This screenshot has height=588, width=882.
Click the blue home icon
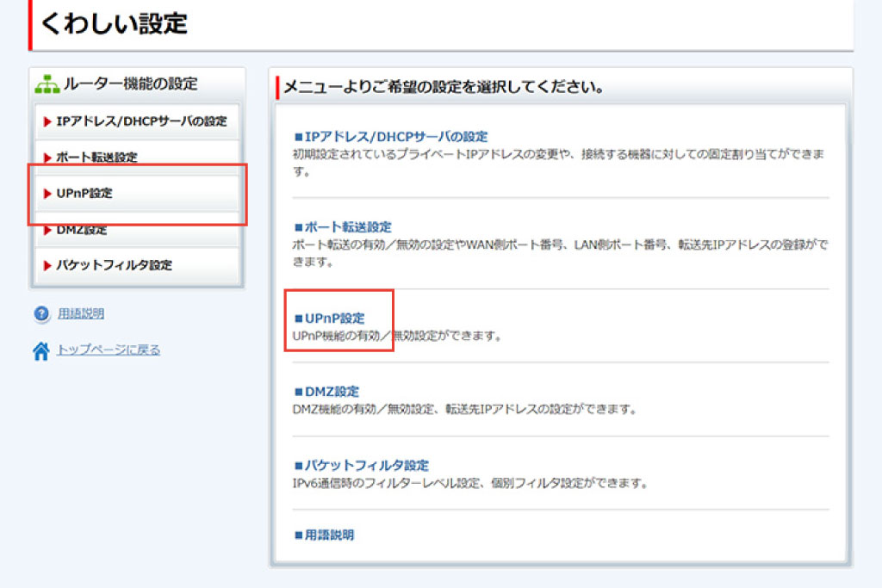click(41, 351)
